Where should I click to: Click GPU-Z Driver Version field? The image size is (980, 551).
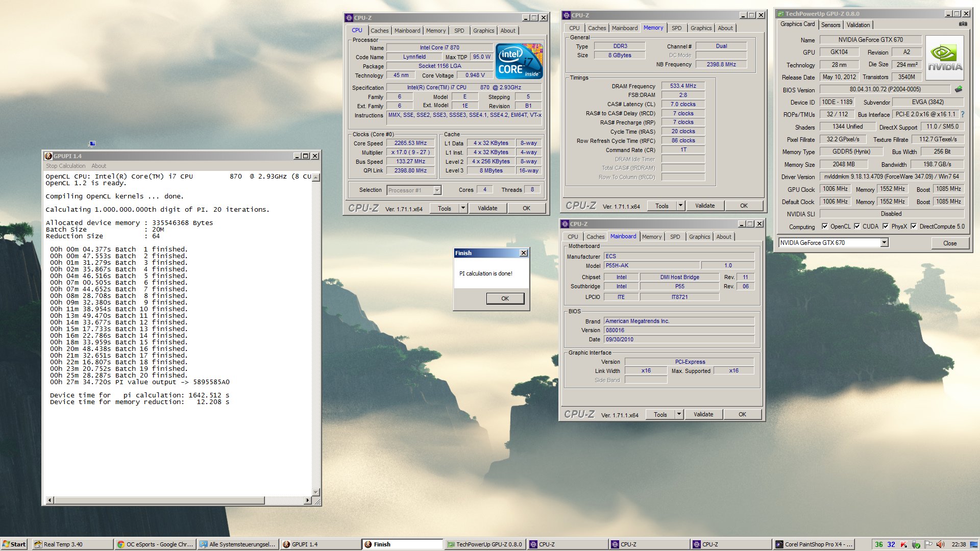(x=892, y=177)
